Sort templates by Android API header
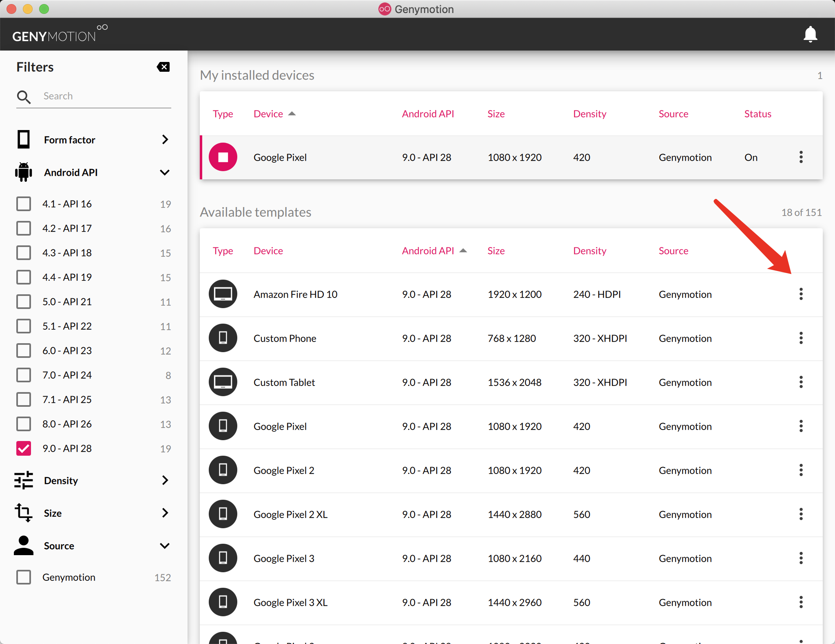 click(428, 251)
